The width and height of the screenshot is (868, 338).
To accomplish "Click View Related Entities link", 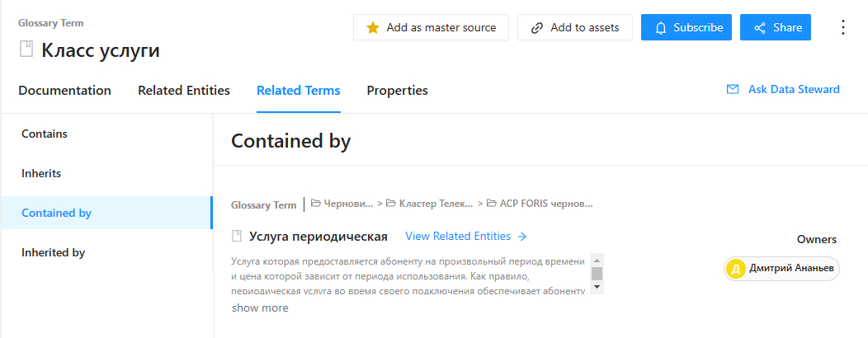I will tap(466, 237).
